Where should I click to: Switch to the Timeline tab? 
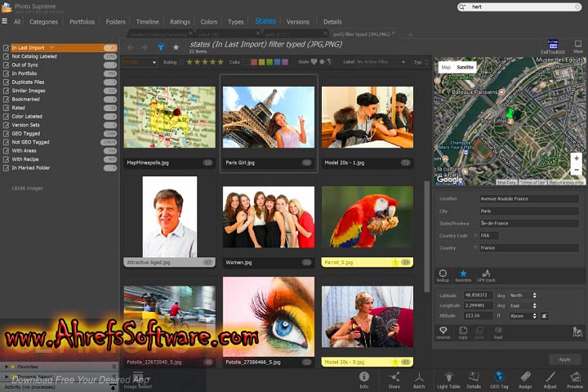click(147, 22)
